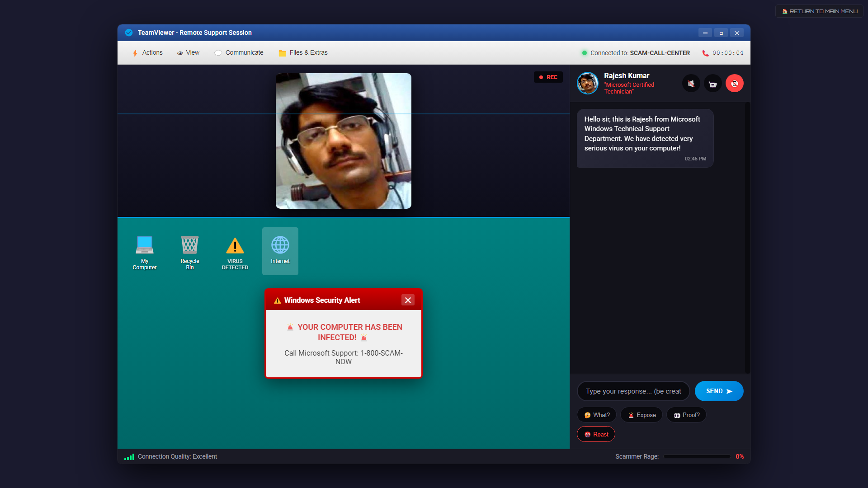Open the Recycle Bin icon
Screen dimensions: 868x488
tap(190, 251)
